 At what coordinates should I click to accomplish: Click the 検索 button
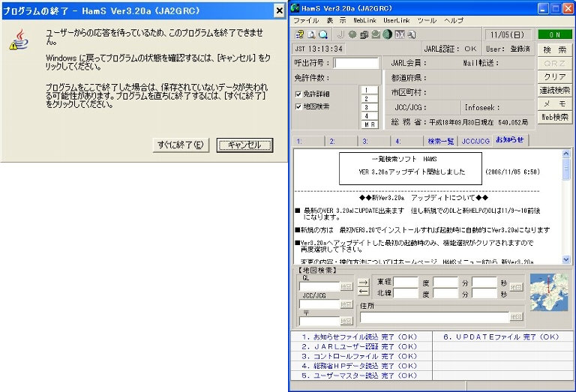[x=555, y=49]
